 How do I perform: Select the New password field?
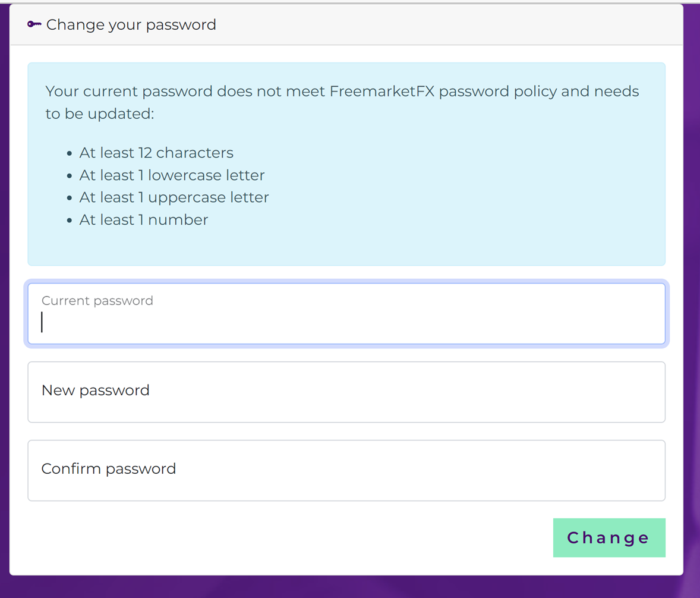point(346,392)
